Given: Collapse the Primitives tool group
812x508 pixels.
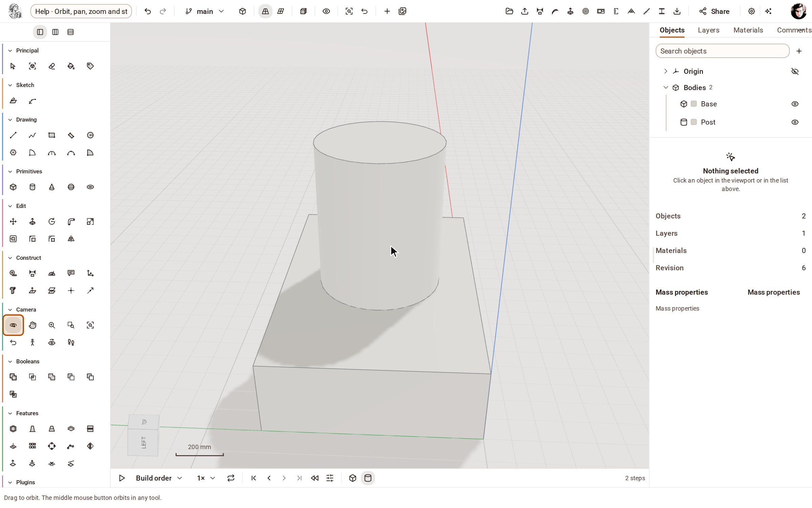Looking at the screenshot, I should point(10,171).
